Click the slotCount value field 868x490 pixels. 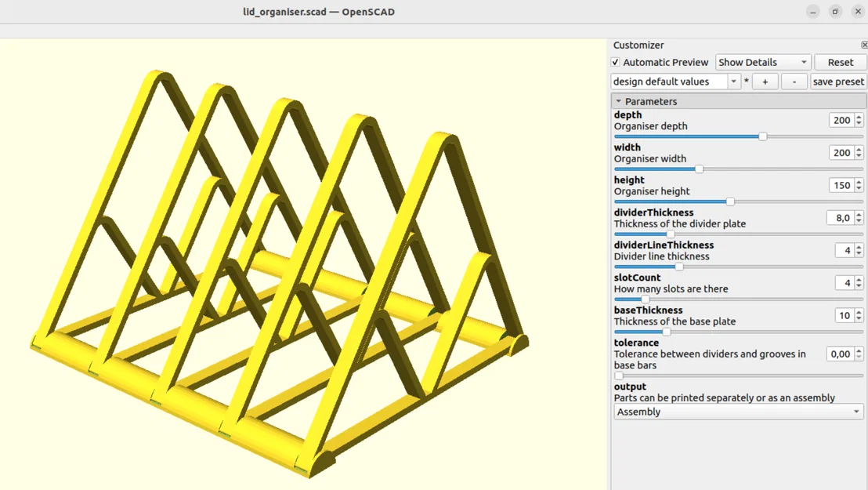[x=844, y=283]
